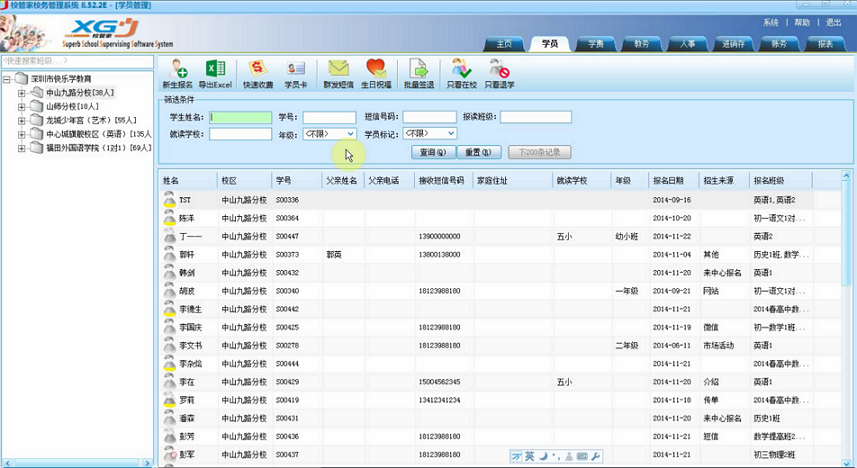Switch to the 教务 tab
The width and height of the screenshot is (857, 468).
click(x=642, y=44)
